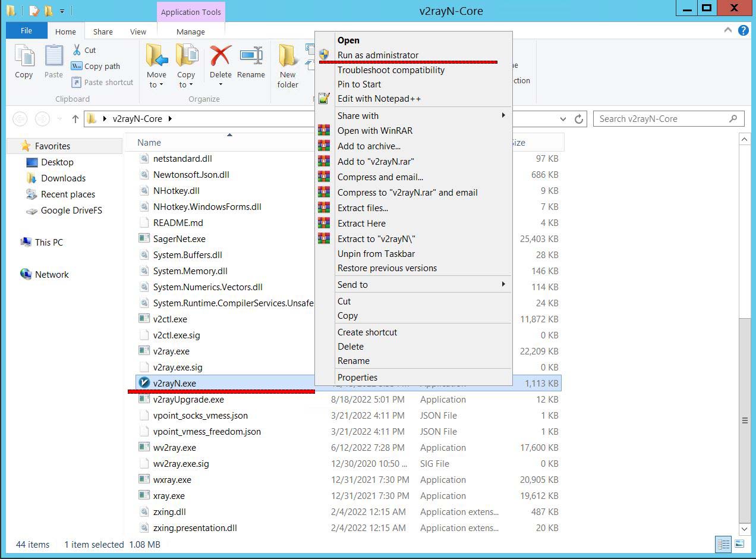Click the Rename ribbon icon

251,56
